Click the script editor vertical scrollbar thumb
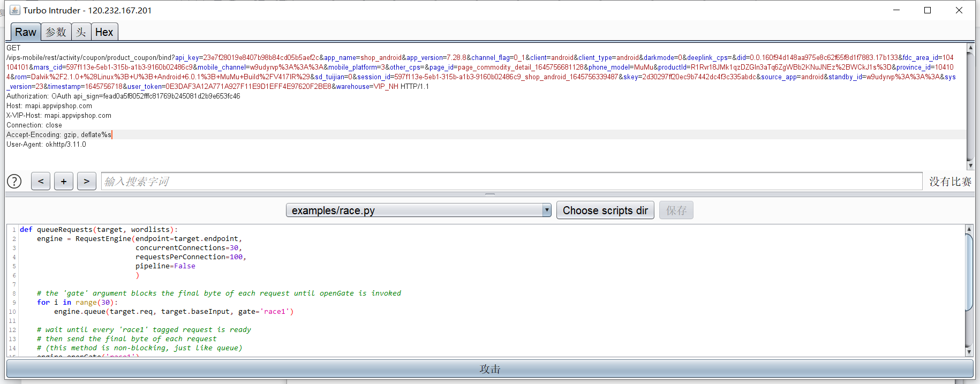This screenshot has height=384, width=980. click(969, 272)
